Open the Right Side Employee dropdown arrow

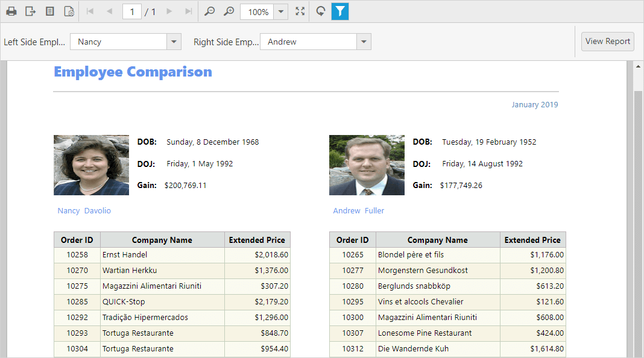click(364, 42)
